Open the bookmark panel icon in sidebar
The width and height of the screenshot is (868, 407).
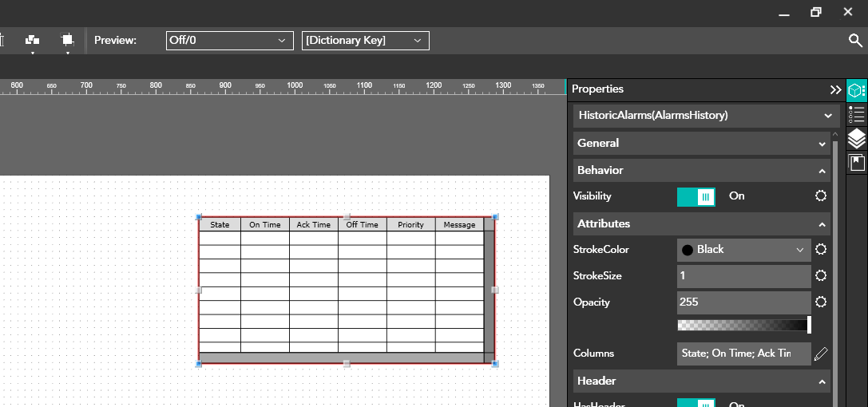(x=856, y=164)
